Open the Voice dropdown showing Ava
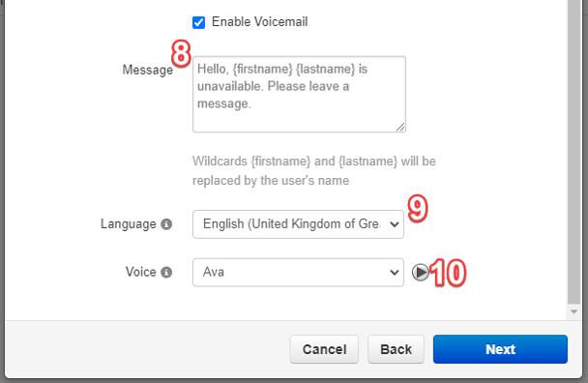Viewport: 588px width, 383px height. (298, 273)
